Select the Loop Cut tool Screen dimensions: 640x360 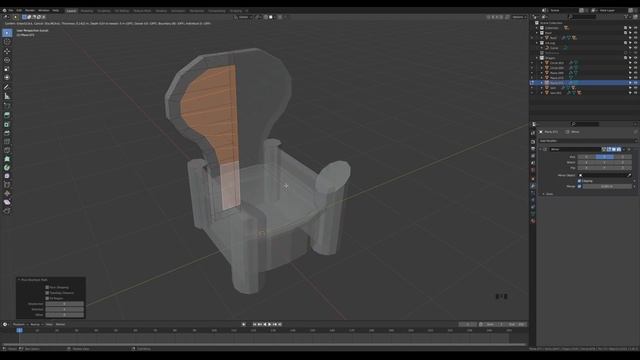click(x=7, y=142)
